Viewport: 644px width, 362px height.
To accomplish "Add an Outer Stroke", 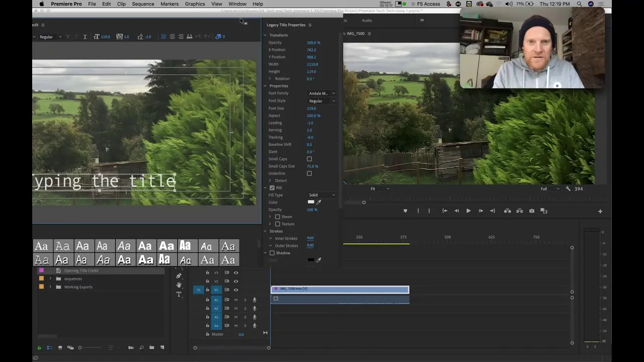I will (x=310, y=245).
